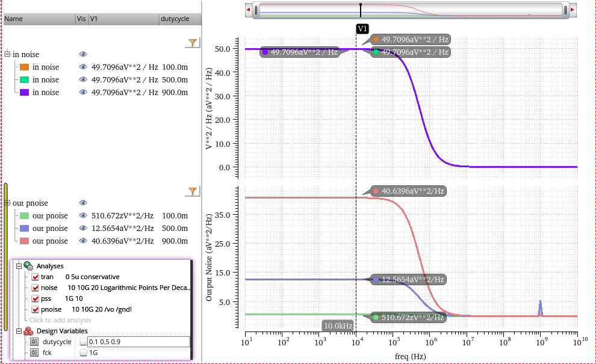This screenshot has width=596, height=364.
Task: Click the Design Variables red cubes icon
Action: pyautogui.click(x=28, y=331)
